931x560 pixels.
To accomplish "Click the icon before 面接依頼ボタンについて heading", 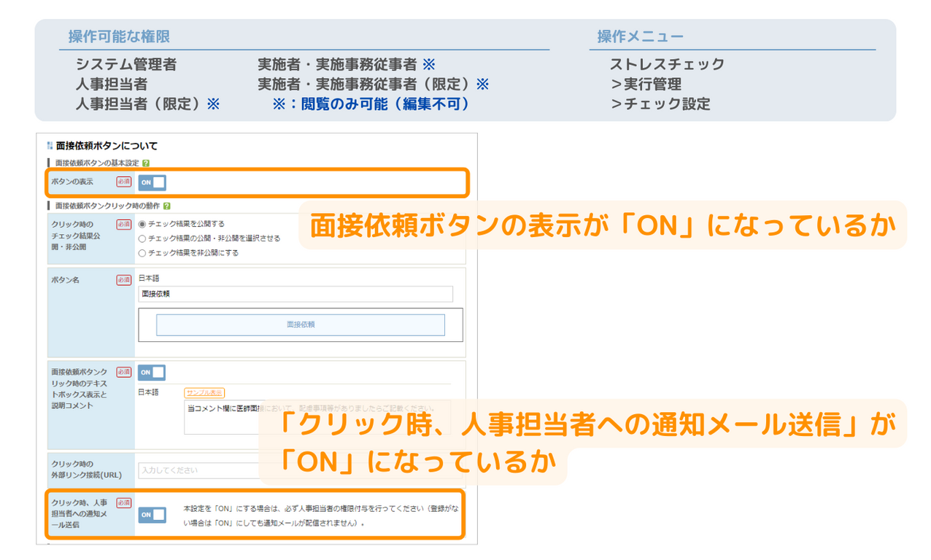I will pyautogui.click(x=50, y=146).
